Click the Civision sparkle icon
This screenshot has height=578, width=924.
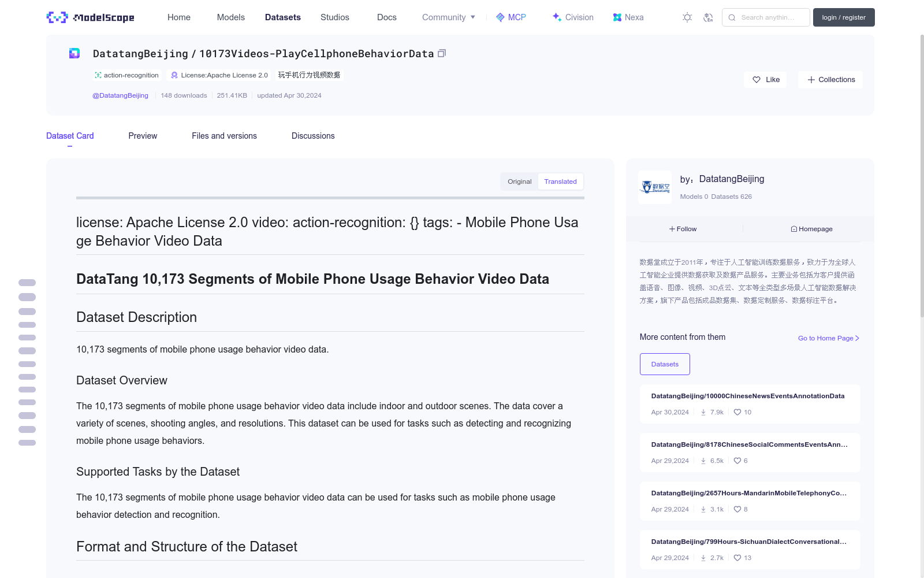557,17
